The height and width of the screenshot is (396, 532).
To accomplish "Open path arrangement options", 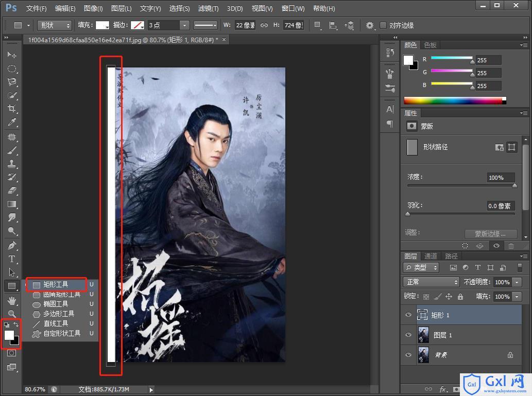I will 350,25.
